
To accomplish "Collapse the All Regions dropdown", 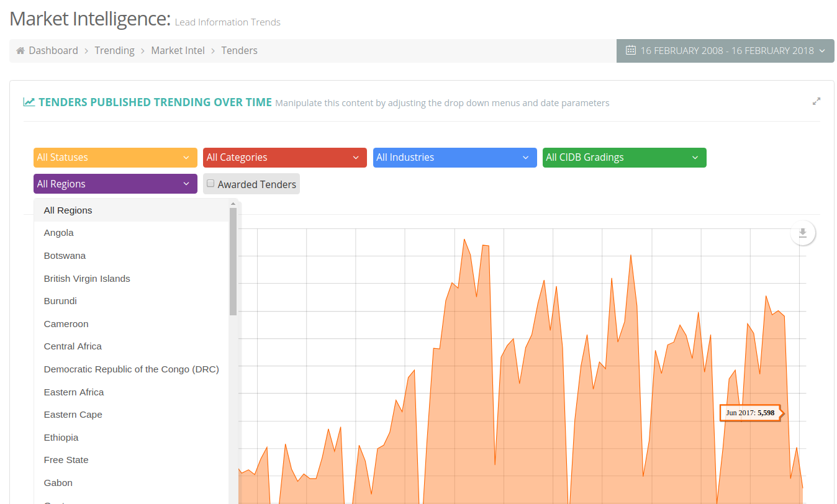I will point(114,184).
